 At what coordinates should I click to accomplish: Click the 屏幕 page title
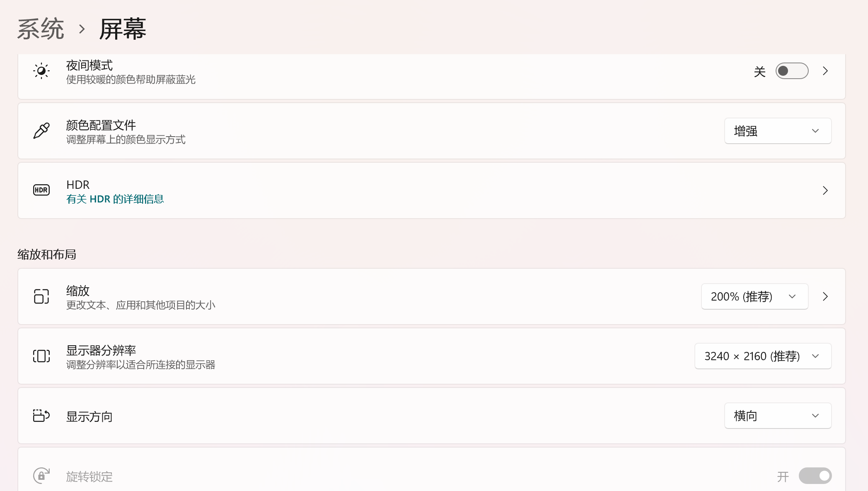(x=123, y=29)
